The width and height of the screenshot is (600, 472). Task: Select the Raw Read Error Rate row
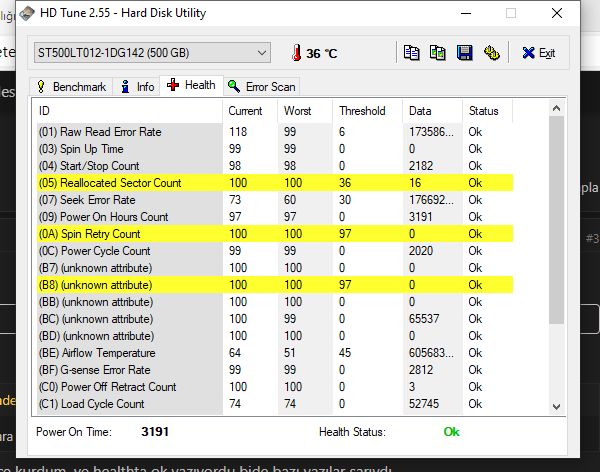[x=275, y=132]
